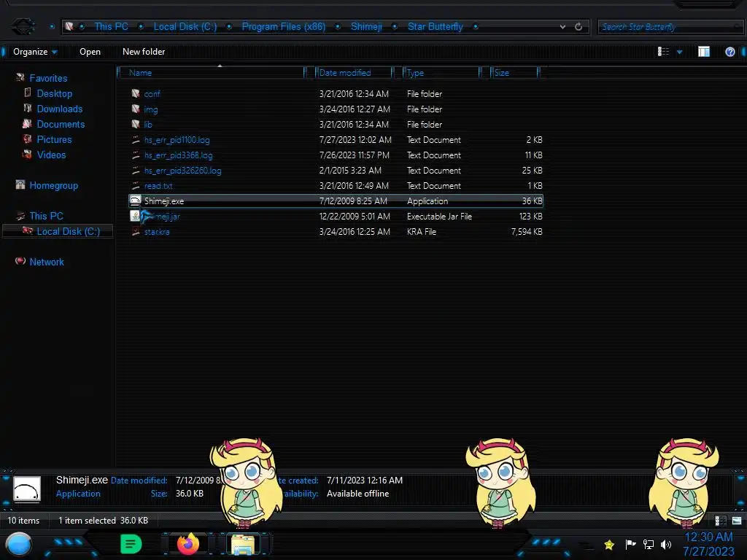The height and width of the screenshot is (560, 747).
Task: Expand the separator after Program Files (x86) breadcrumb
Action: [338, 27]
